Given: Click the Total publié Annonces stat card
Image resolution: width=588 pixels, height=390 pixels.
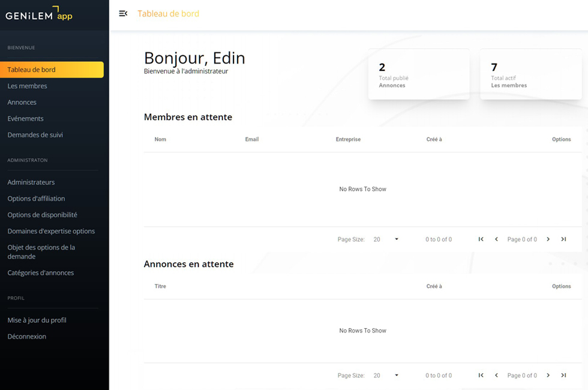Looking at the screenshot, I should click(418, 74).
